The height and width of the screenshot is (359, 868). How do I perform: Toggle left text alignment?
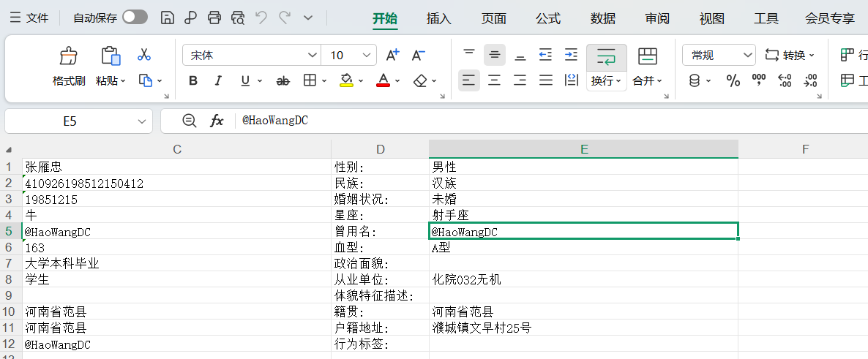pos(469,80)
